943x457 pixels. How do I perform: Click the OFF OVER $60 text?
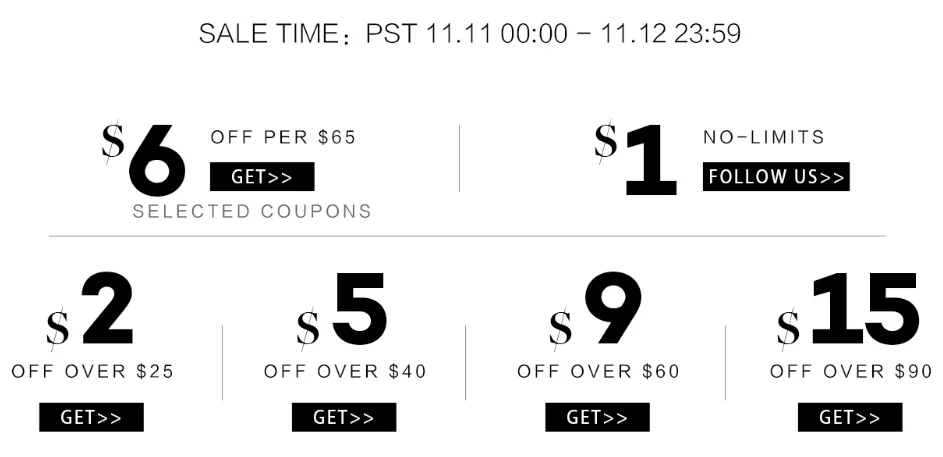tap(598, 372)
